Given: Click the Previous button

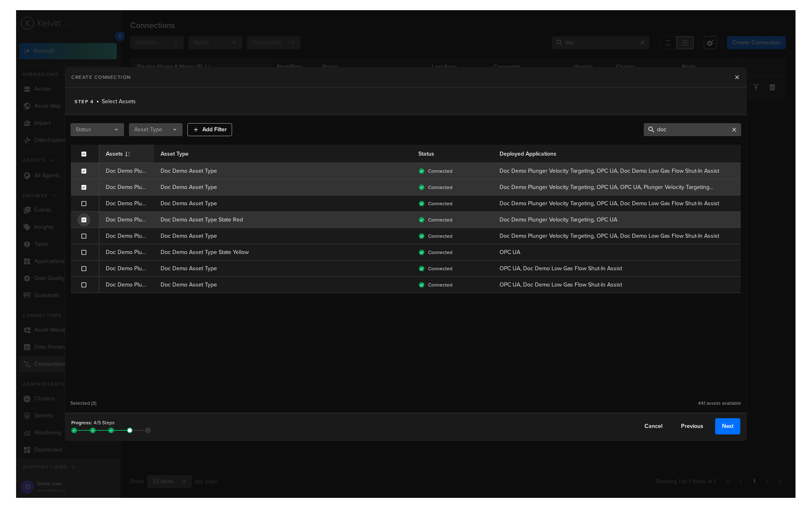Looking at the screenshot, I should [x=692, y=426].
